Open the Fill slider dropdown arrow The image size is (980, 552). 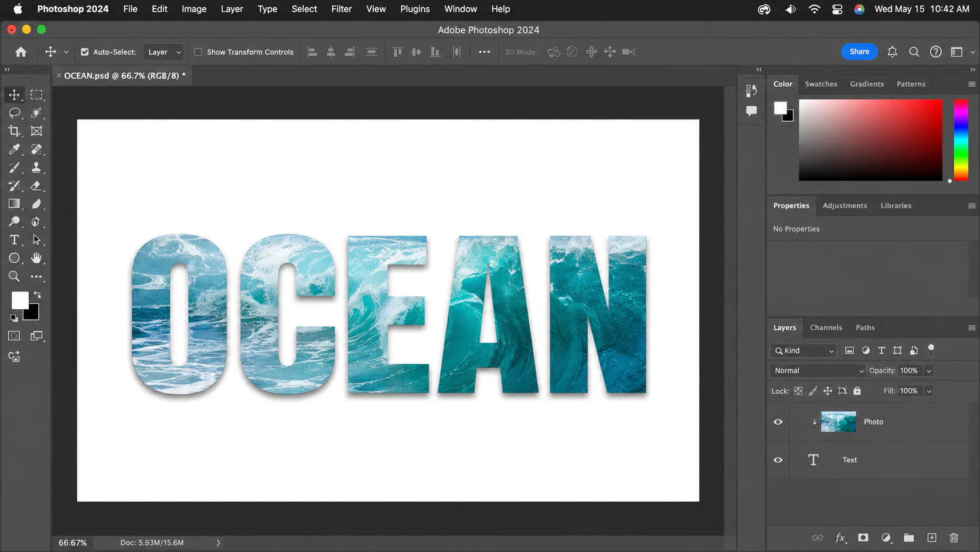(929, 391)
